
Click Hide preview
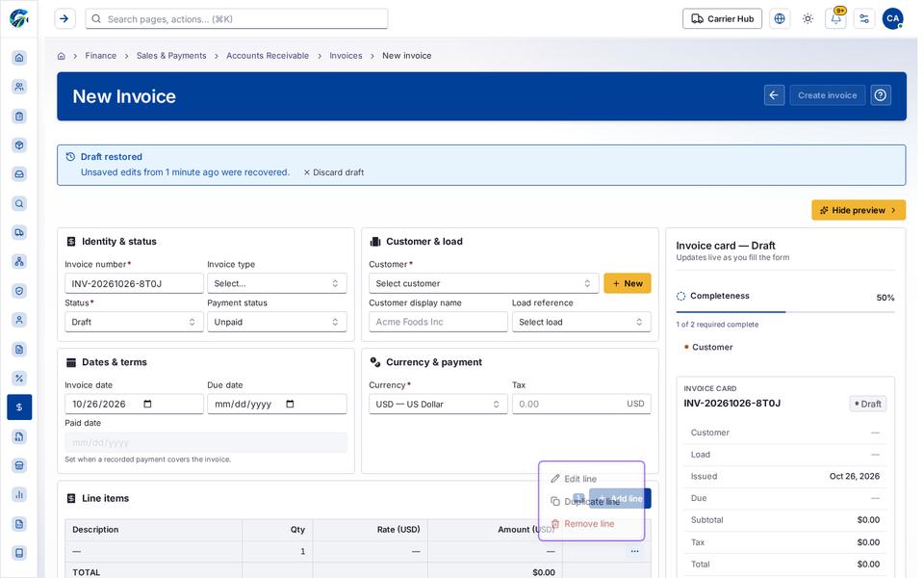pyautogui.click(x=859, y=210)
